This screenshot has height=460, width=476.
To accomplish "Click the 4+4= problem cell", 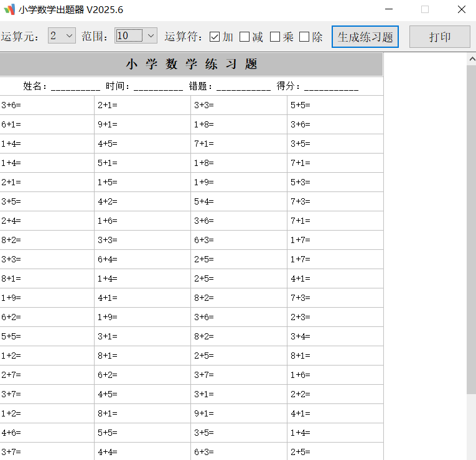I will click(142, 452).
